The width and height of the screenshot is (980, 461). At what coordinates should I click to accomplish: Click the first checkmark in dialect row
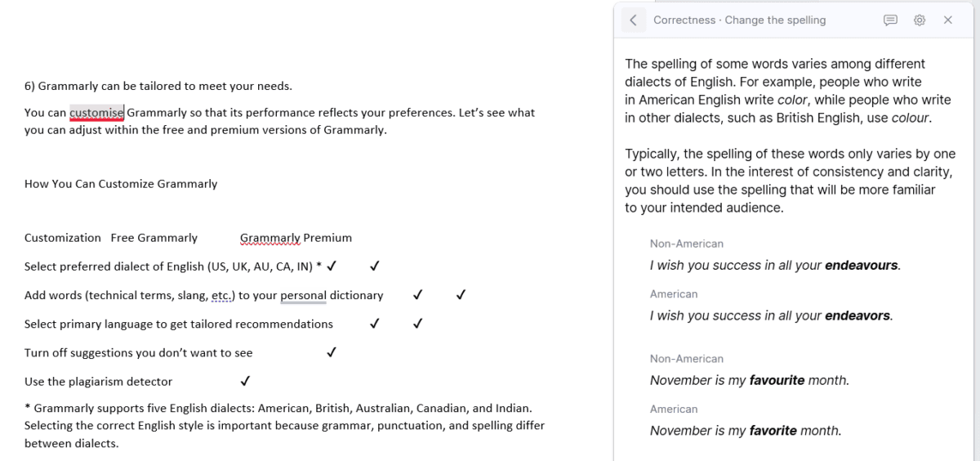click(332, 266)
